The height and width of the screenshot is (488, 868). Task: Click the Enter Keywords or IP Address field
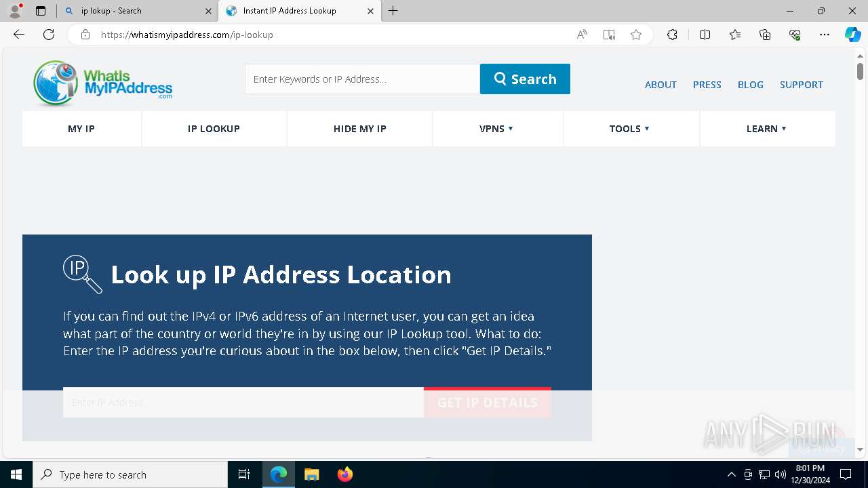(362, 79)
